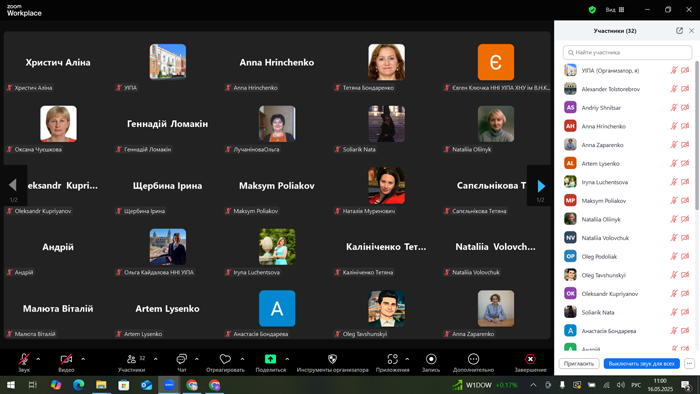700x394 pixels.
Task: Open File Explorer from taskbar
Action: point(101,385)
